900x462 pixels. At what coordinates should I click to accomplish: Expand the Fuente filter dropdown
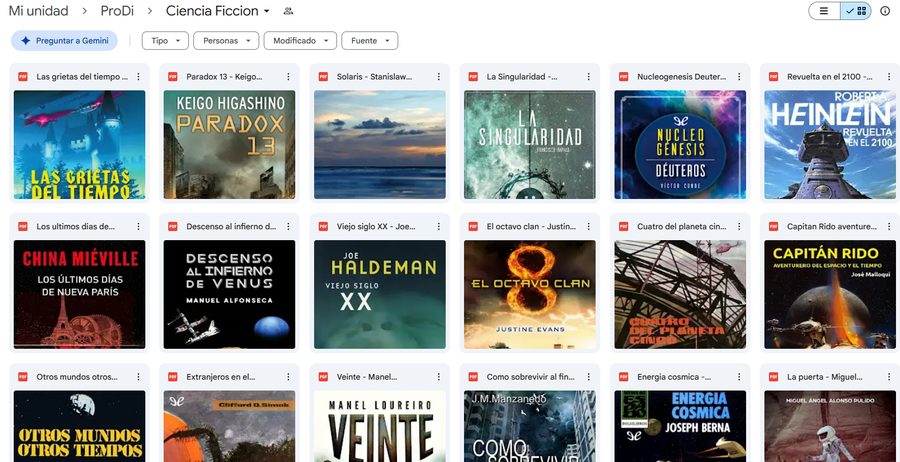click(x=370, y=41)
